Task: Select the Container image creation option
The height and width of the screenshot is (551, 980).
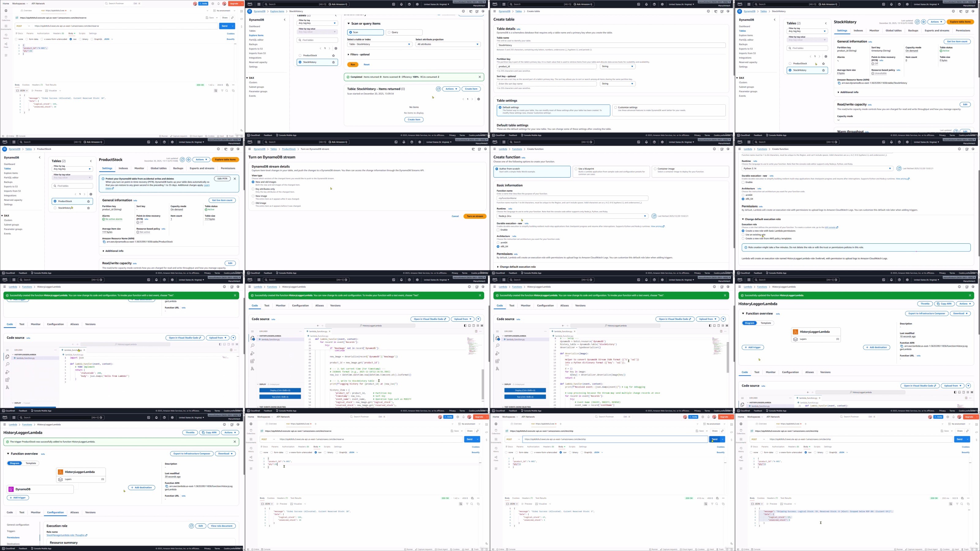Action: pyautogui.click(x=655, y=169)
